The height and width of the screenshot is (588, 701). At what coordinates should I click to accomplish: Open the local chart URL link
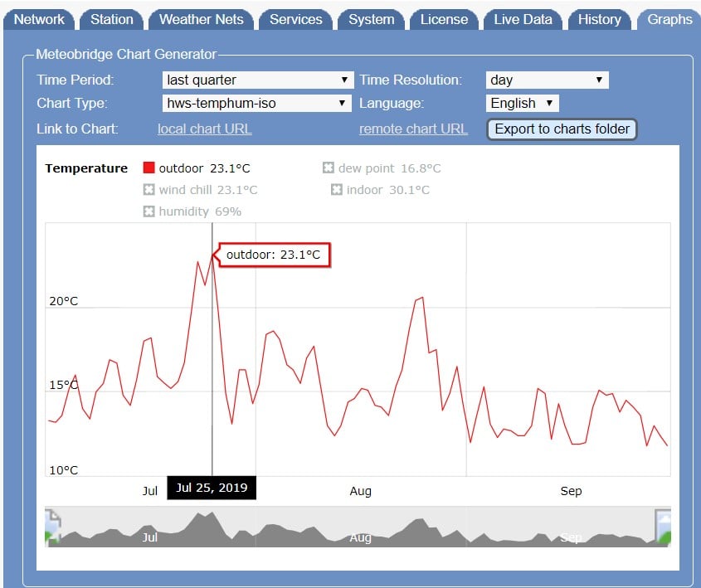click(x=204, y=129)
